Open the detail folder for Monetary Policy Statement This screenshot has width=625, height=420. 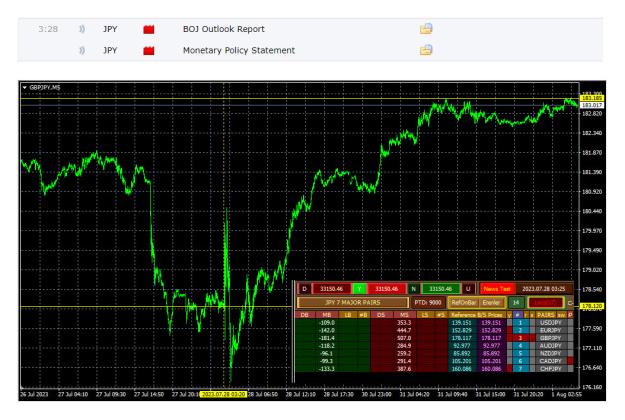pos(426,50)
